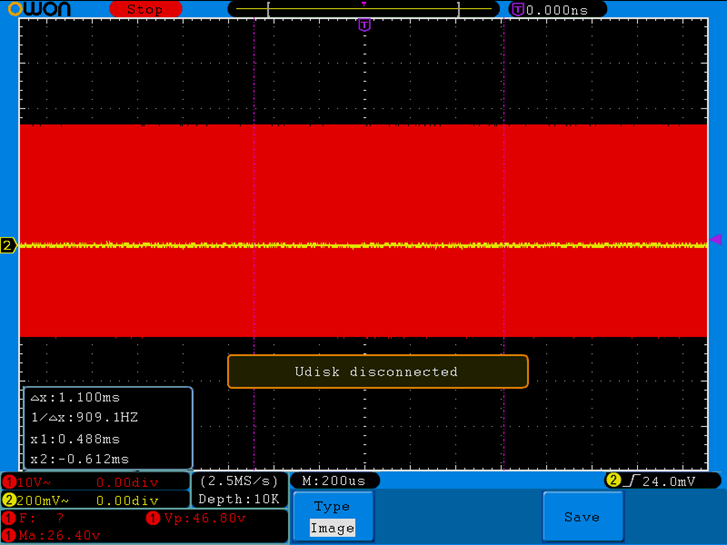The image size is (727, 545).
Task: Click the memory window position bar at top
Action: coord(364,9)
